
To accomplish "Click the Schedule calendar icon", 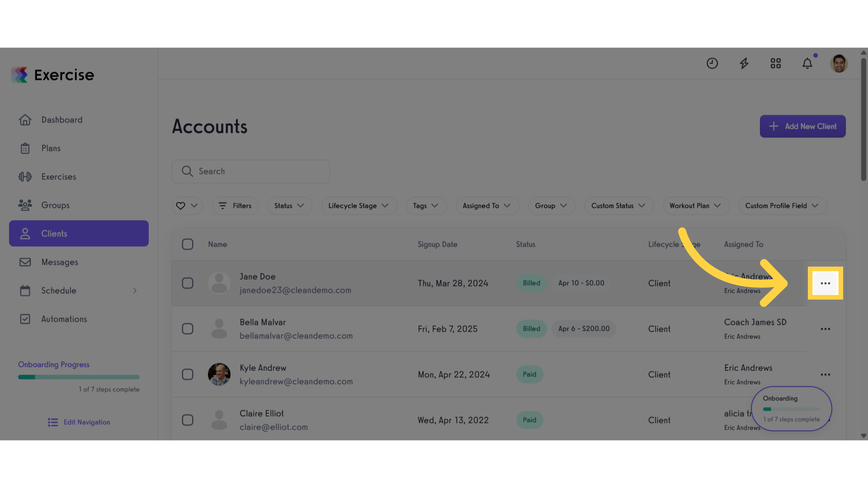I will (x=25, y=291).
